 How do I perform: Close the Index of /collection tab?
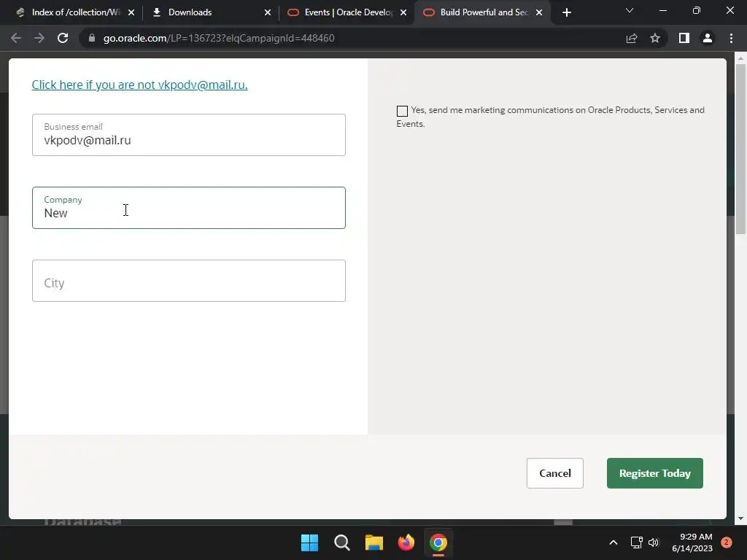click(131, 12)
